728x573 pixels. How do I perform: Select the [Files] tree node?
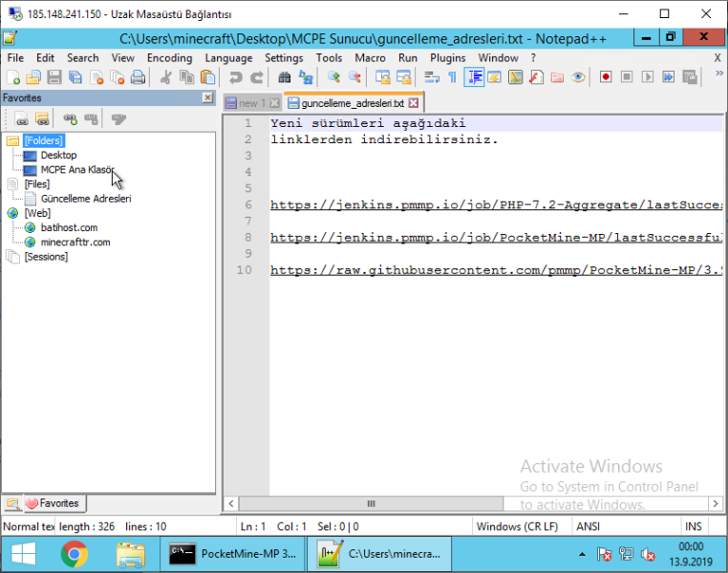36,184
